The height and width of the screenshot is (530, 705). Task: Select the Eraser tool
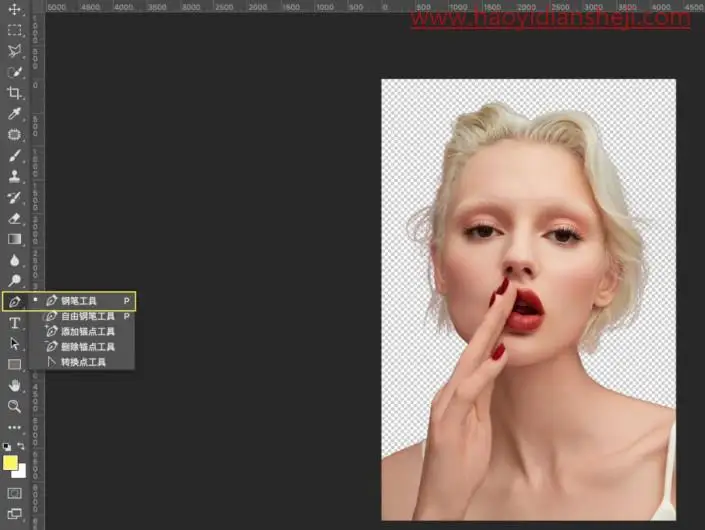click(14, 218)
